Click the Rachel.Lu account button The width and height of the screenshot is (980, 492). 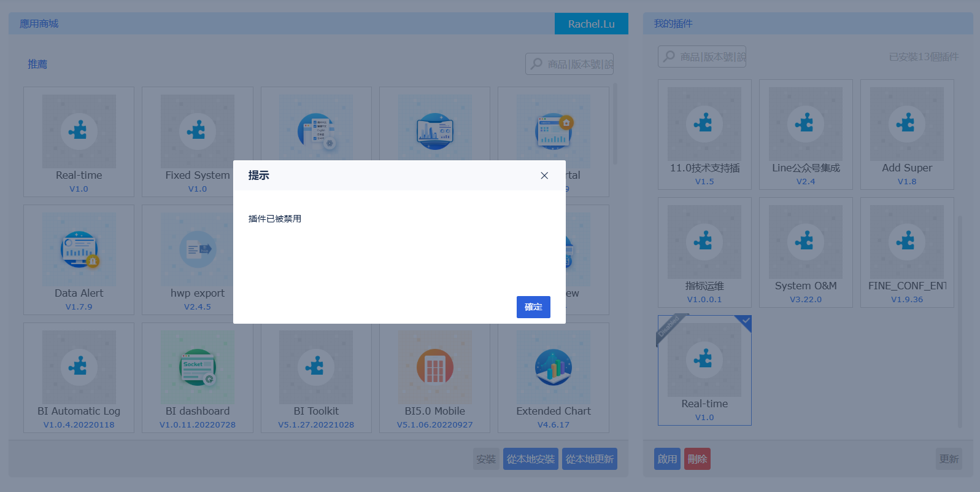(592, 24)
